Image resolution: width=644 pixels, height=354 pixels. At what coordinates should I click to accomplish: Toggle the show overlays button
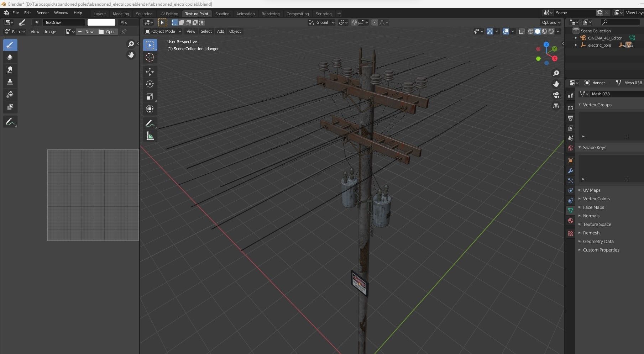tap(506, 31)
